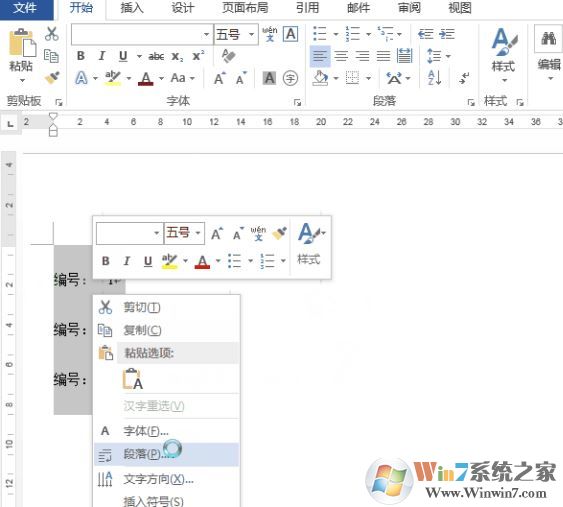Viewport: 563px width, 507px height.
Task: Apply the yellow text highlight in ribbon
Action: (x=113, y=78)
